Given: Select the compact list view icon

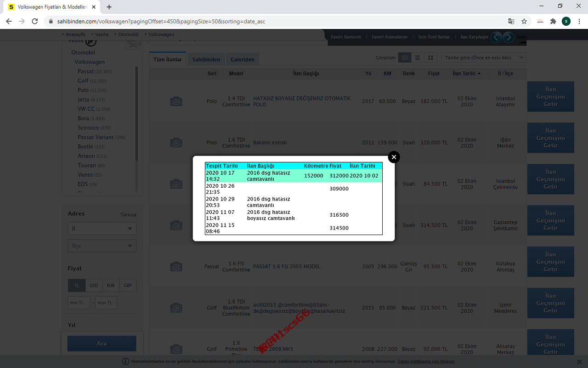Looking at the screenshot, I should click(418, 57).
